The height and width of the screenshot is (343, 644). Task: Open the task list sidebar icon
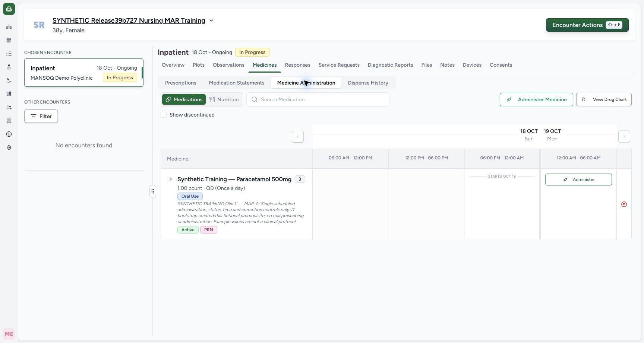9,54
